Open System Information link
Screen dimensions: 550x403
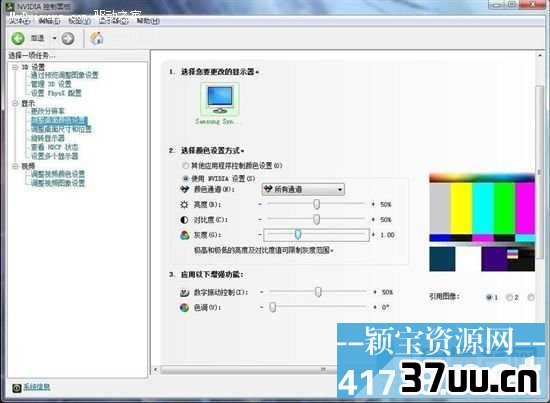(36, 387)
